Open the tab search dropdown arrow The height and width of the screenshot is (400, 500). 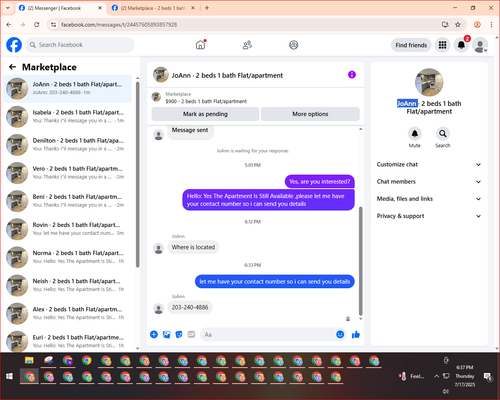tap(8, 8)
